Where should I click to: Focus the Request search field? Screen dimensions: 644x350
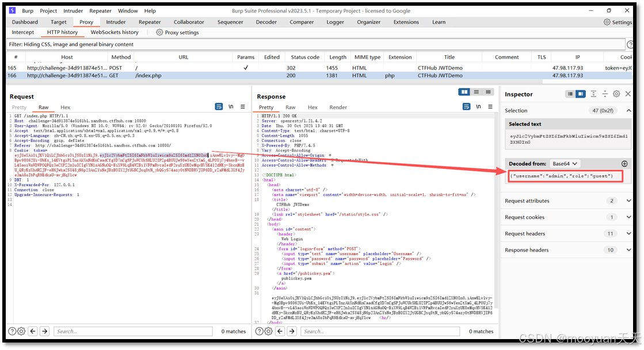click(x=133, y=331)
